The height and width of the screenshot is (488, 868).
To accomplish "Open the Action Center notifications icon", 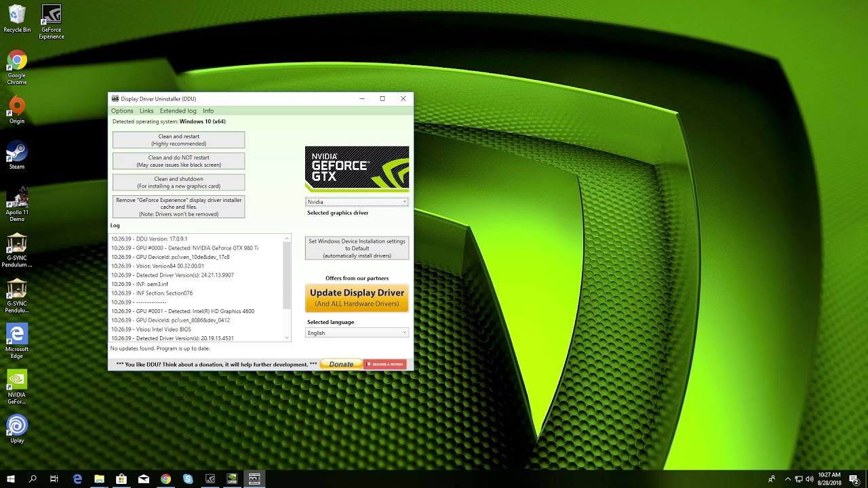I will point(854,479).
